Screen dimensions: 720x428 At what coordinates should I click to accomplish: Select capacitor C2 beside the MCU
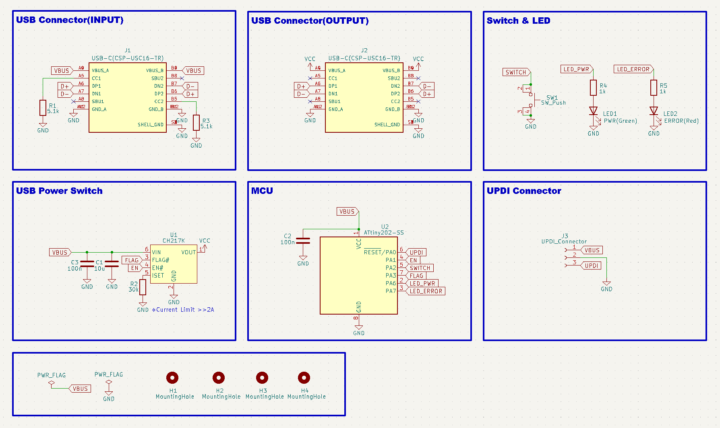[302, 240]
